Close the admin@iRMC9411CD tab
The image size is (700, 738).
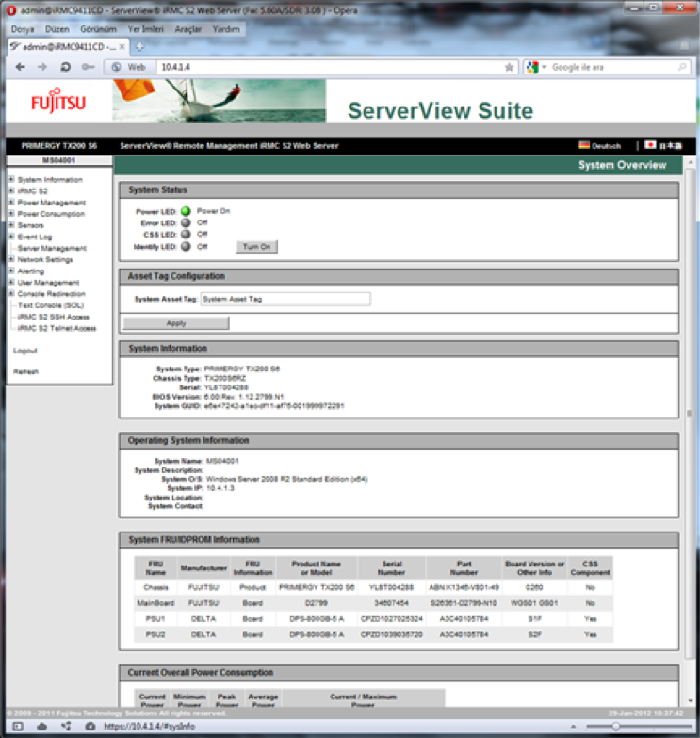[122, 46]
